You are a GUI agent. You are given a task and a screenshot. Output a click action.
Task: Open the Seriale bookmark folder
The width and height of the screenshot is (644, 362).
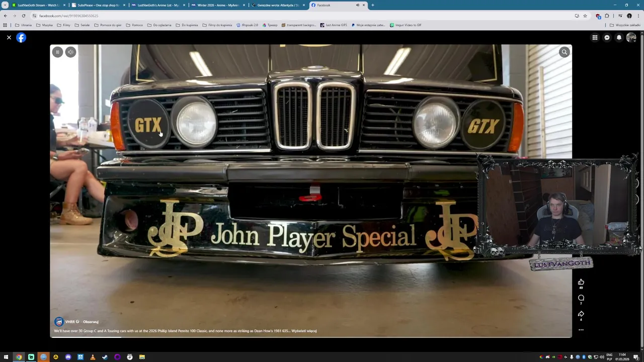83,25
